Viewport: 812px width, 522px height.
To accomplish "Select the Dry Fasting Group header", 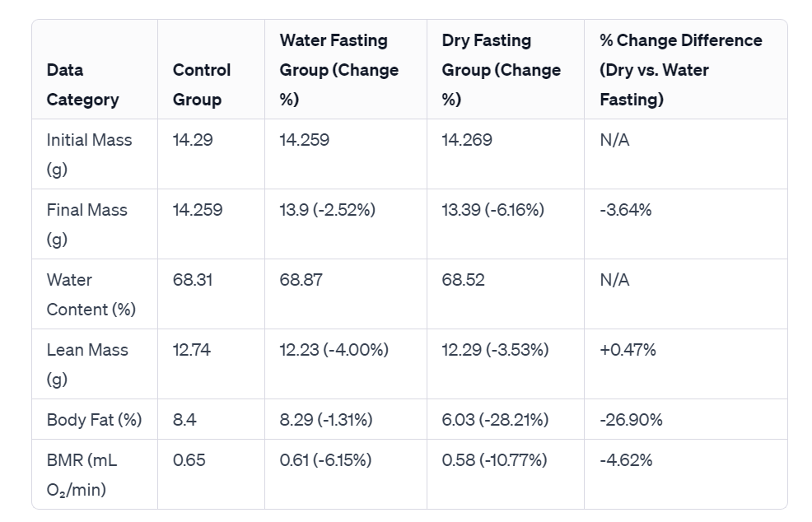I will 501,70.
